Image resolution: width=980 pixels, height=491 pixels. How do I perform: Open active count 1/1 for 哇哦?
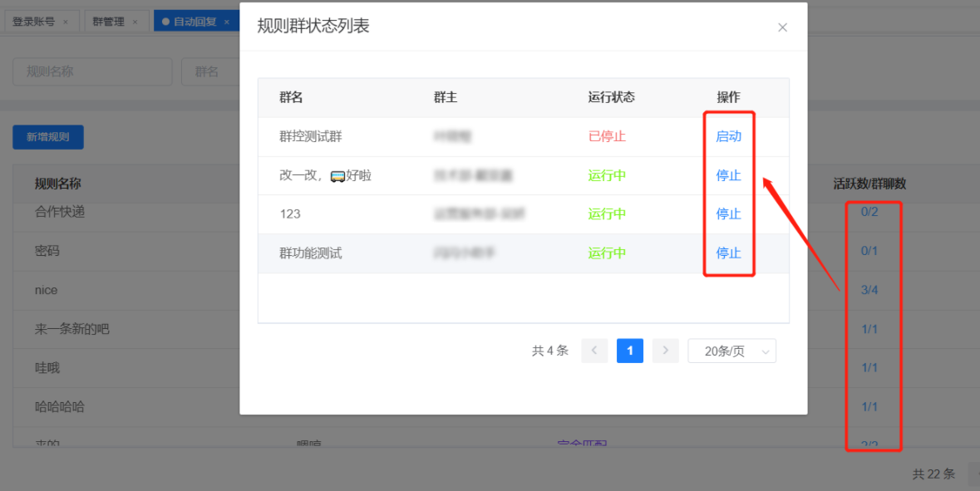869,368
